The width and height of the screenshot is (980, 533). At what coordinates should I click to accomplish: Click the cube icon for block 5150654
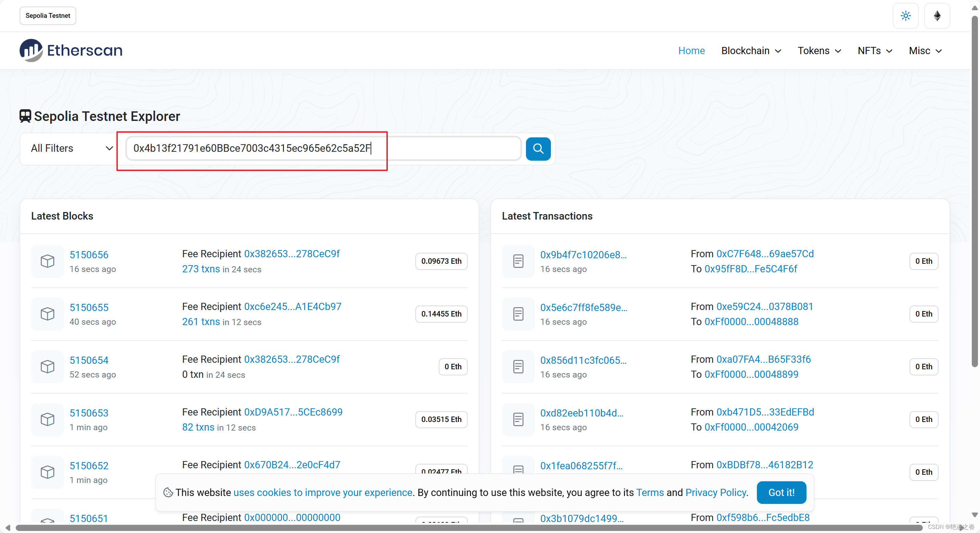[48, 367]
